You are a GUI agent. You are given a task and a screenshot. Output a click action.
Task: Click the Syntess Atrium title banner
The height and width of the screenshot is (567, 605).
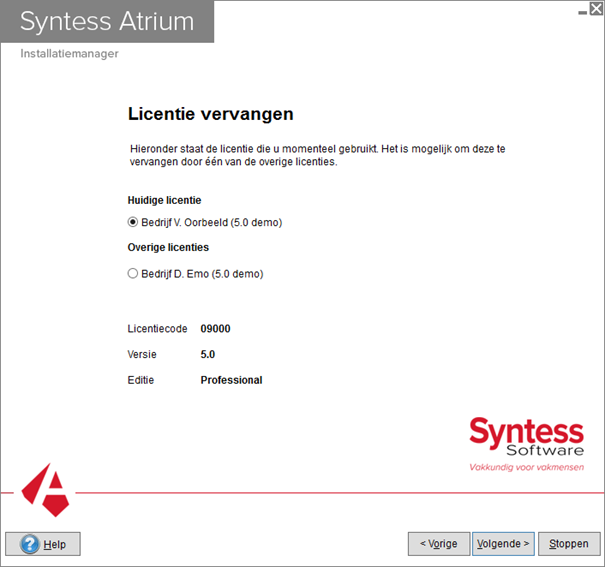(x=107, y=21)
